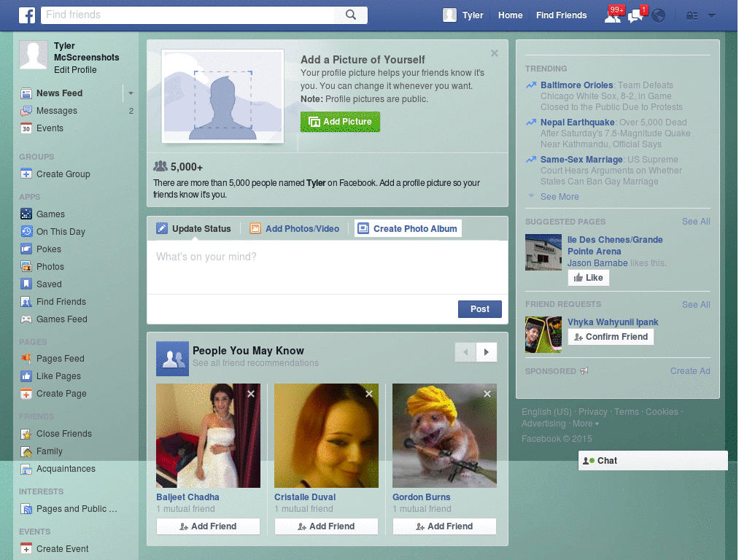The image size is (747, 560).
Task: Open the messages notification icon
Action: pos(635,16)
